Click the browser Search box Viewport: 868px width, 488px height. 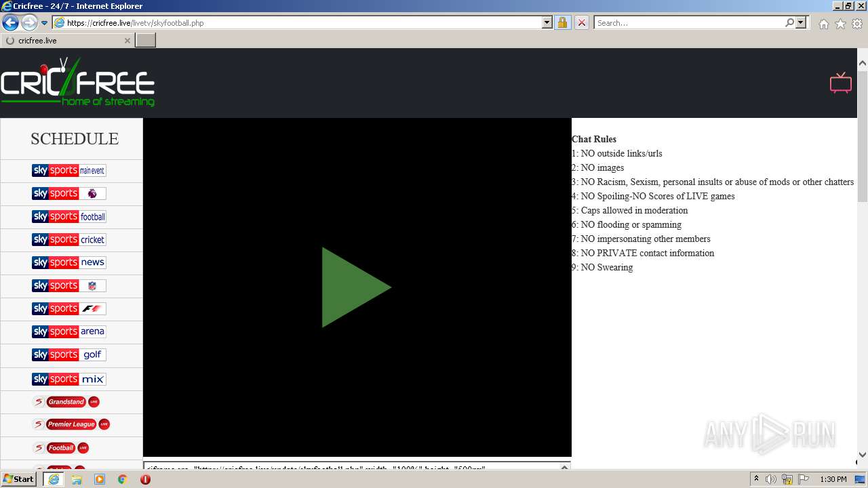click(688, 22)
